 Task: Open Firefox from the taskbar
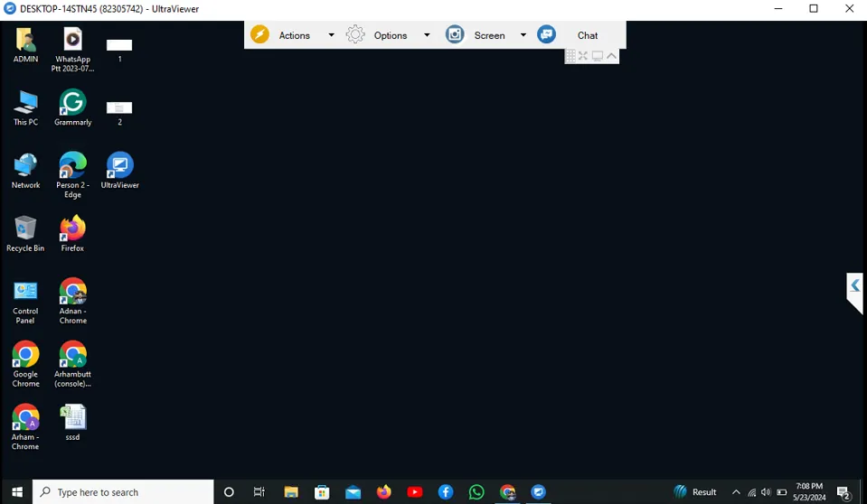pos(383,492)
